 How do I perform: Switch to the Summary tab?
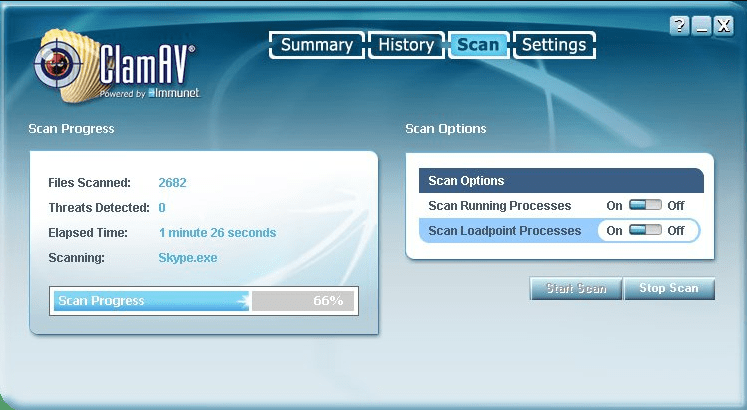tap(316, 45)
